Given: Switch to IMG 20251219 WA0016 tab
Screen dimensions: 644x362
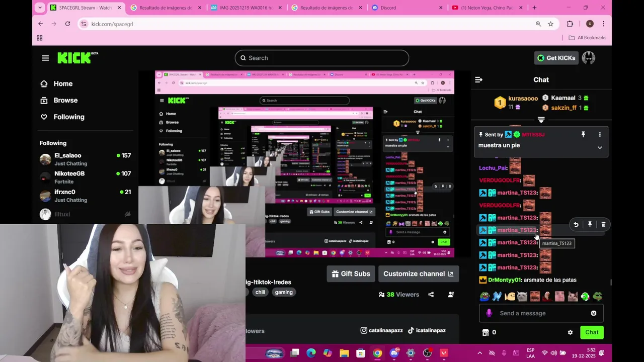Looking at the screenshot, I should click(x=247, y=8).
